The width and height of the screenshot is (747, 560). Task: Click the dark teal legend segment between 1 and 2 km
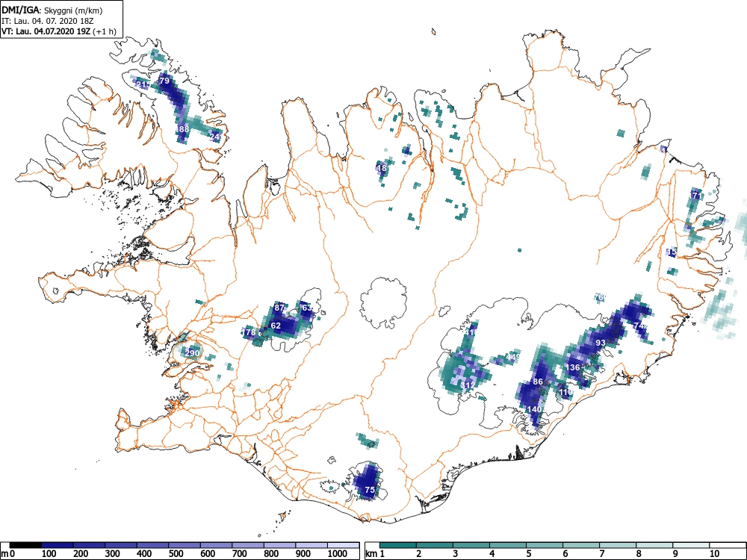coord(398,545)
